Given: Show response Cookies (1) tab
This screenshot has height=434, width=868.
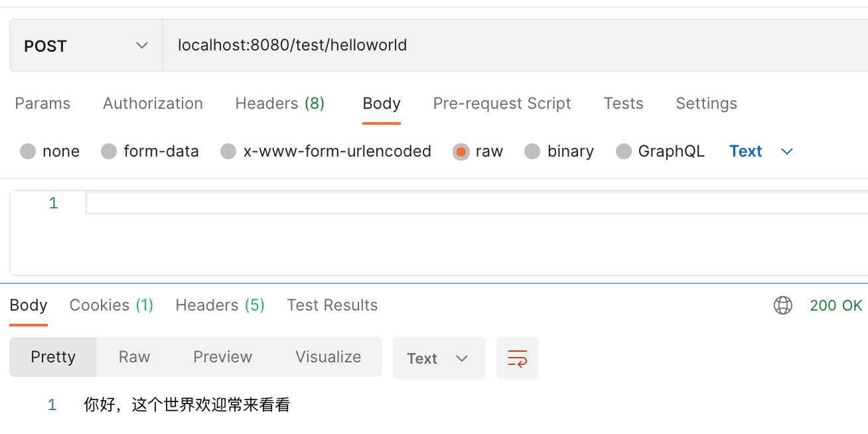Looking at the screenshot, I should pyautogui.click(x=111, y=305).
